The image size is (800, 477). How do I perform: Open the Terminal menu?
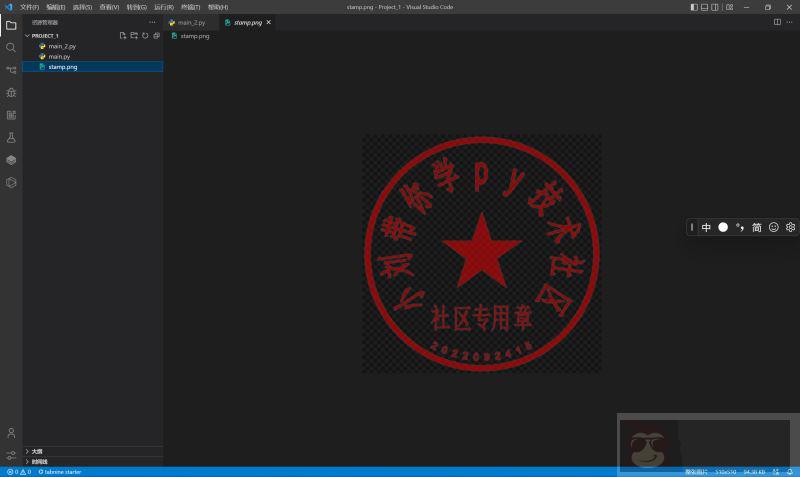tap(190, 7)
